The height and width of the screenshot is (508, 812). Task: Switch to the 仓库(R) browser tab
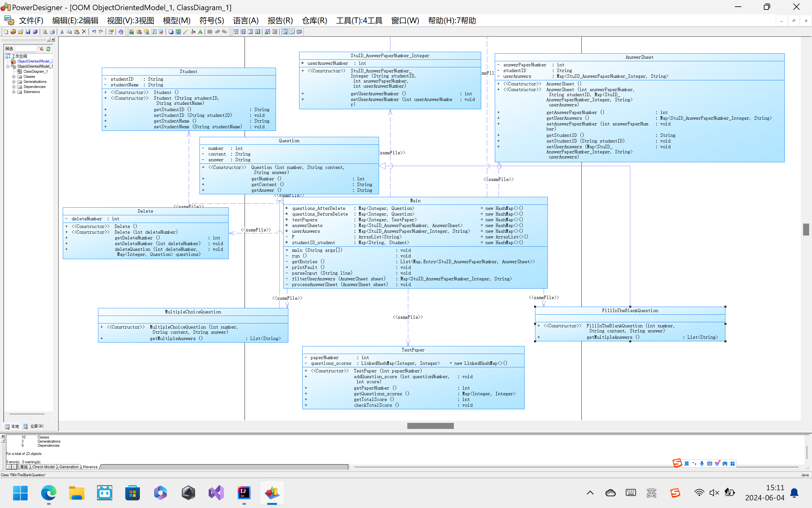click(33, 426)
